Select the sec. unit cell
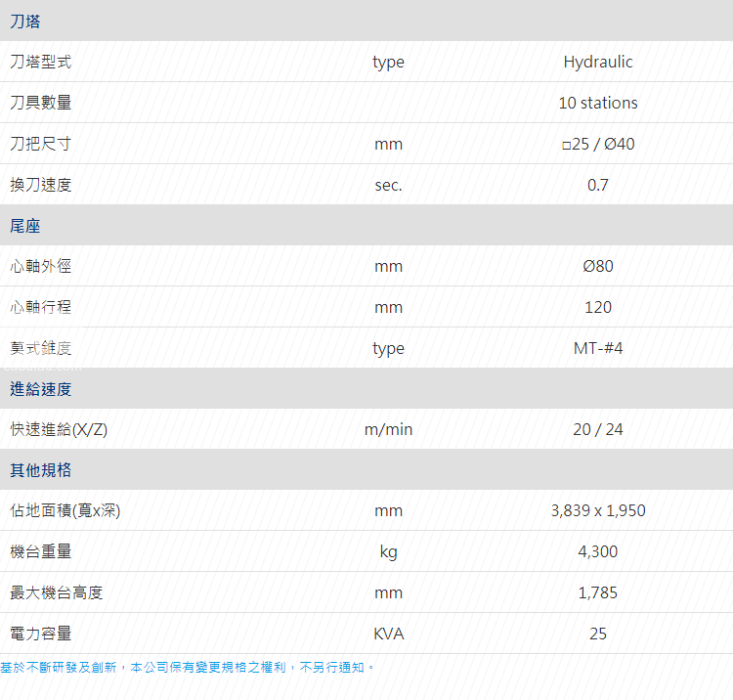This screenshot has width=733, height=700. (388, 185)
